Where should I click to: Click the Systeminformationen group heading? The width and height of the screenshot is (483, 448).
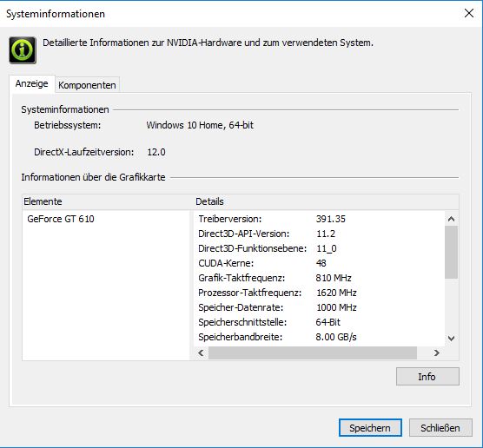65,109
